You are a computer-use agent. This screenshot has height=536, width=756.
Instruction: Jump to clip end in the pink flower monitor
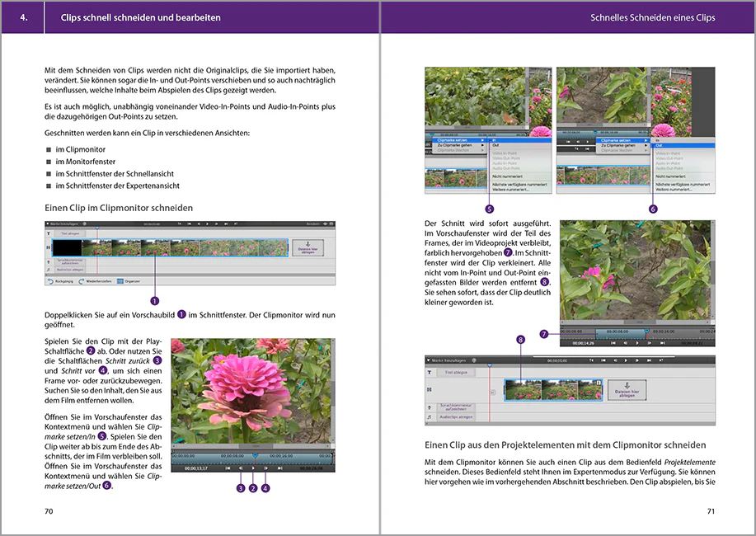click(279, 468)
